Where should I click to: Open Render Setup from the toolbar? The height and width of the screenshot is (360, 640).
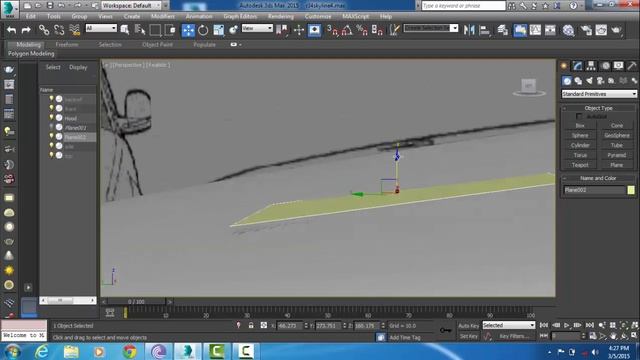[586, 30]
